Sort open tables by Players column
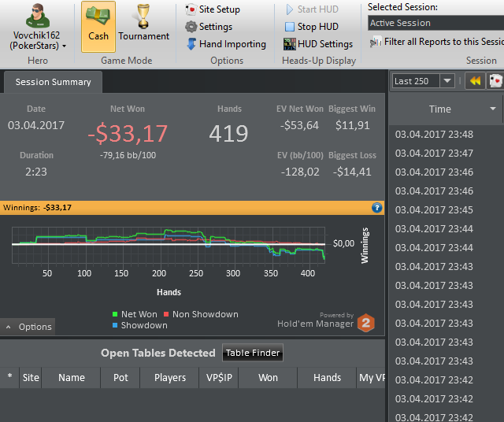 tap(170, 377)
